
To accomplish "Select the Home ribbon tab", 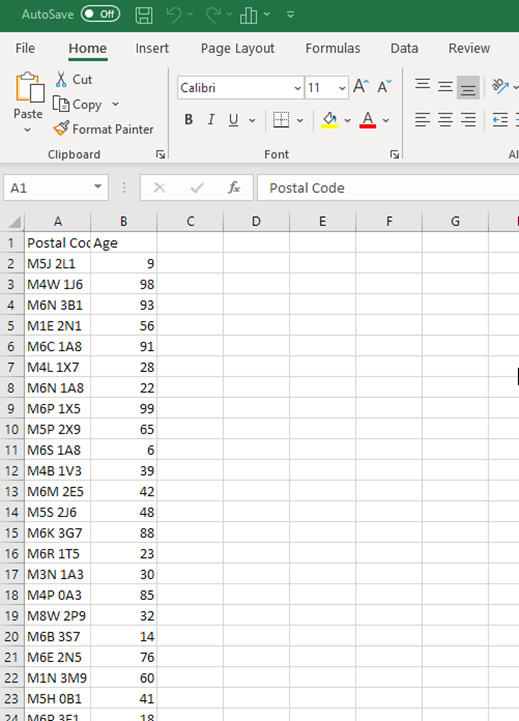I will click(x=88, y=48).
